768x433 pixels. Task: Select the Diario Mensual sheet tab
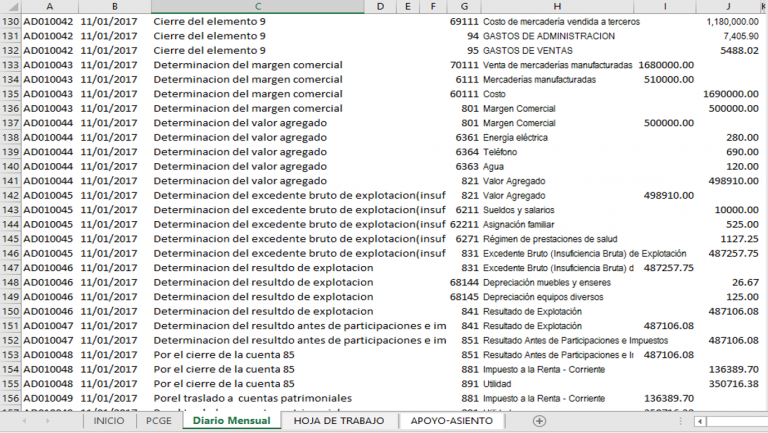pos(232,421)
